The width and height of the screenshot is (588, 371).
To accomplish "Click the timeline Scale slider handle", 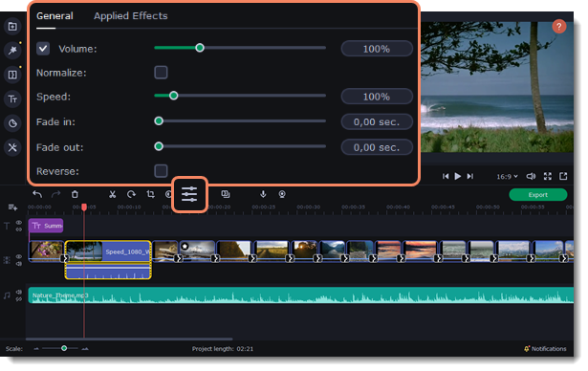I will 64,348.
